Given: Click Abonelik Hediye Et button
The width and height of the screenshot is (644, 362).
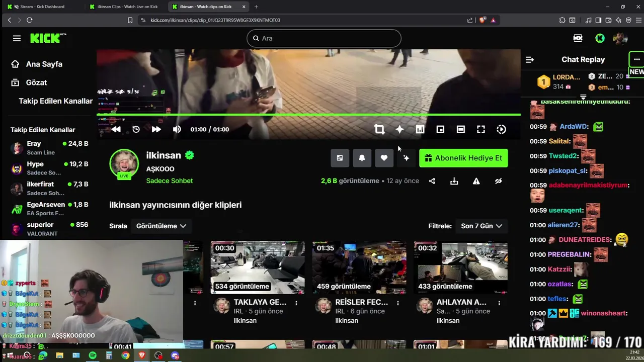Looking at the screenshot, I should (463, 158).
